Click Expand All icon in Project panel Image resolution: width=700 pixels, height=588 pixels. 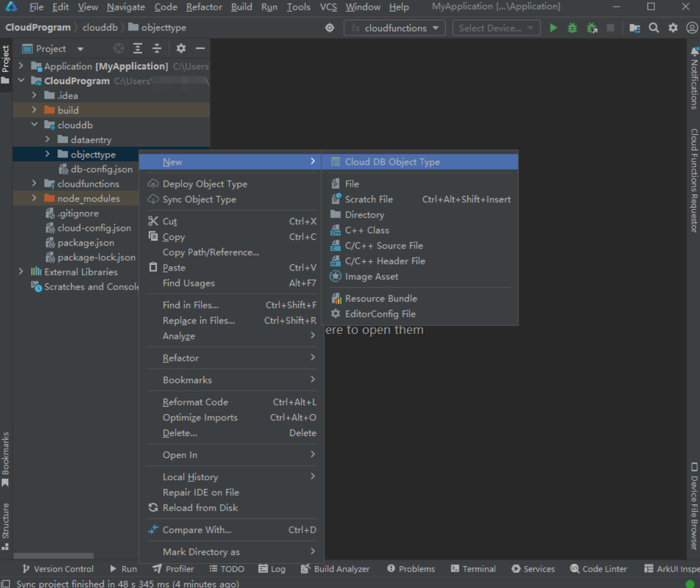pyautogui.click(x=138, y=49)
